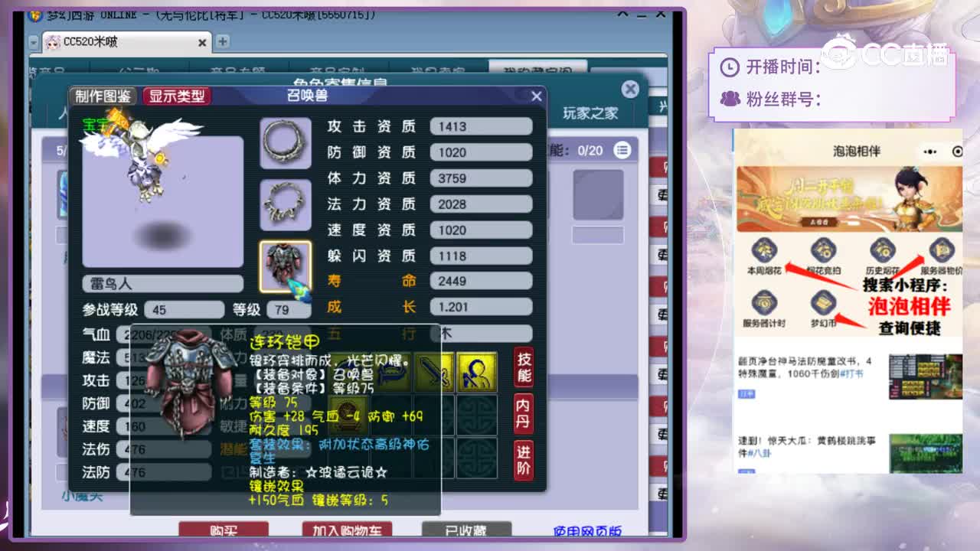
Task: Select the chain necklace equipment slot
Action: point(286,204)
